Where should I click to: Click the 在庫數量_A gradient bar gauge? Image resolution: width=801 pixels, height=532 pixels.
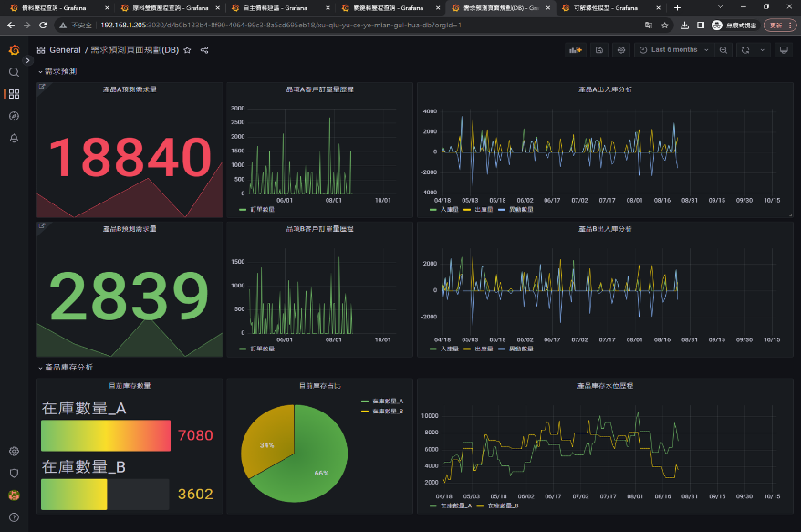point(106,435)
